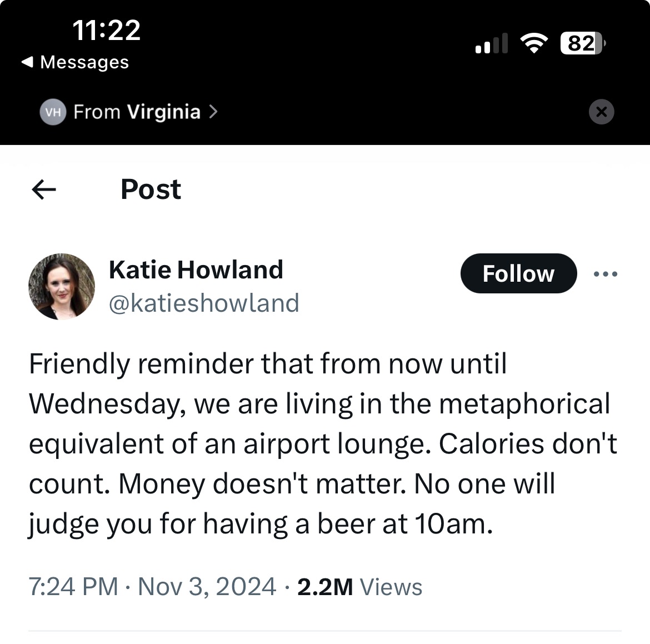This screenshot has width=650, height=644.
Task: Open the From Virginia sender label
Action: tap(137, 112)
